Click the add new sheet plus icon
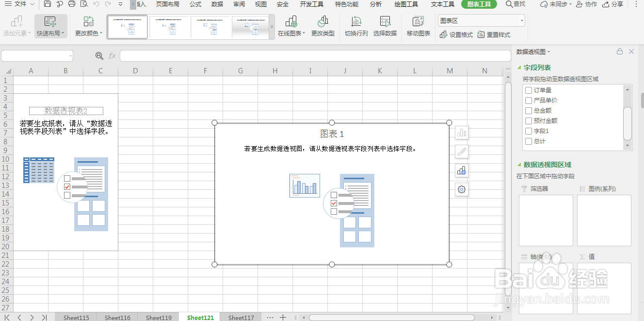 click(x=283, y=318)
